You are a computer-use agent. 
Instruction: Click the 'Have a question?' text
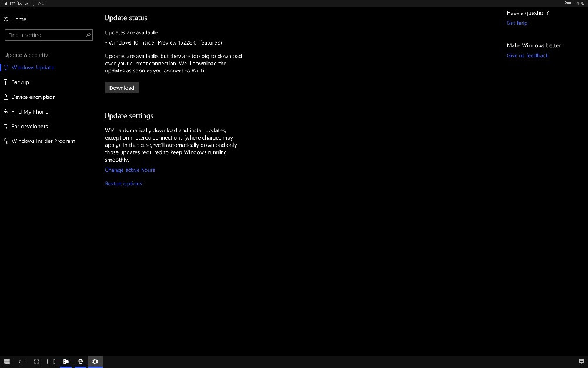click(x=528, y=13)
